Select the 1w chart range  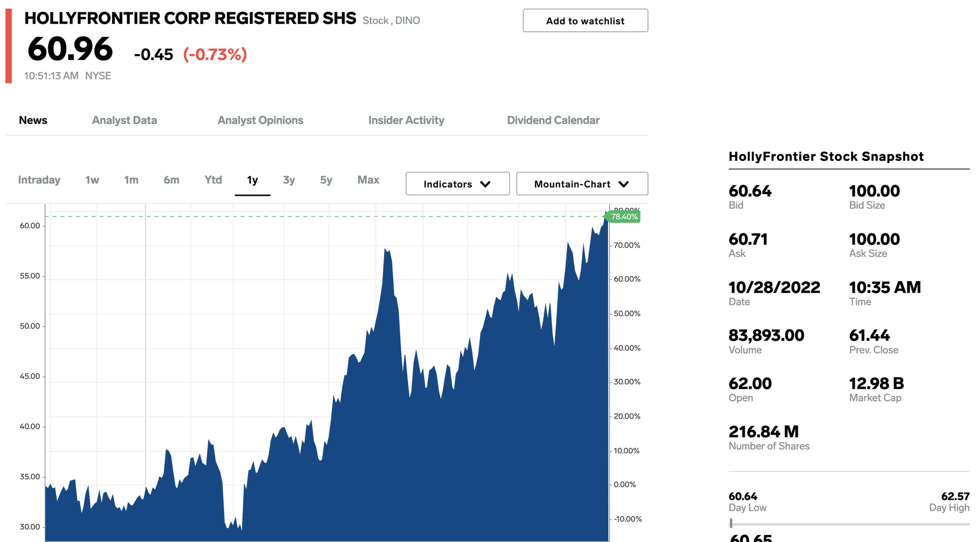92,180
